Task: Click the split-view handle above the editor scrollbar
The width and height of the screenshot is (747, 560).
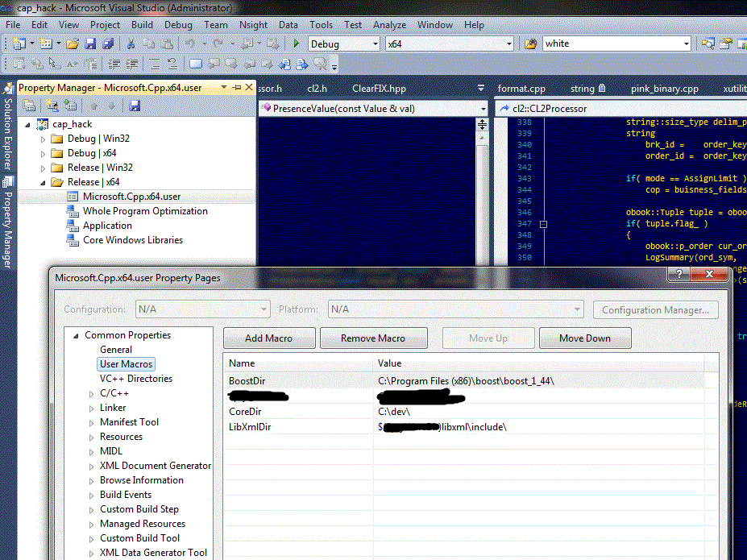Action: tap(482, 125)
